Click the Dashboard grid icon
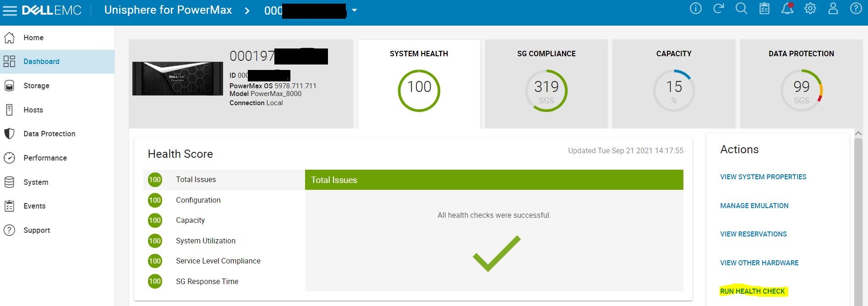The width and height of the screenshot is (868, 306). click(10, 61)
